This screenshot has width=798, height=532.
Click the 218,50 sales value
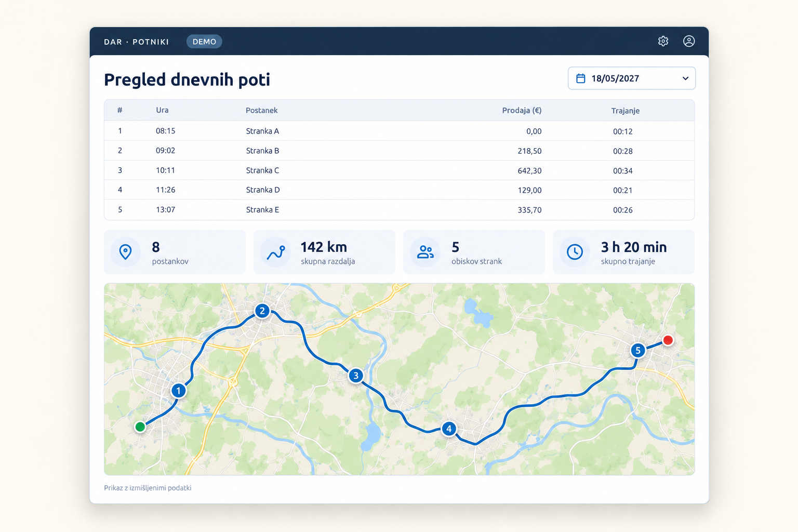click(x=529, y=151)
